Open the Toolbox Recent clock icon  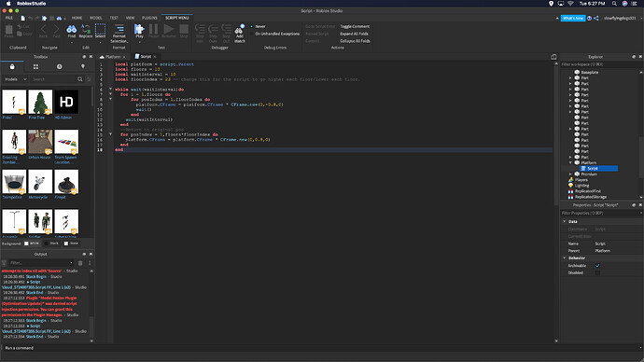pyautogui.click(x=60, y=66)
